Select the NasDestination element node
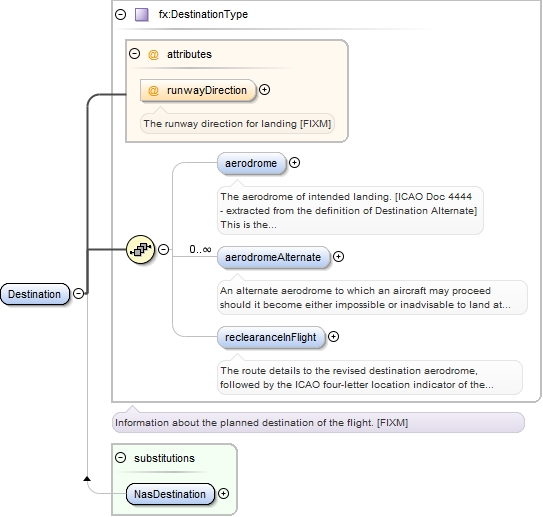 [170, 494]
